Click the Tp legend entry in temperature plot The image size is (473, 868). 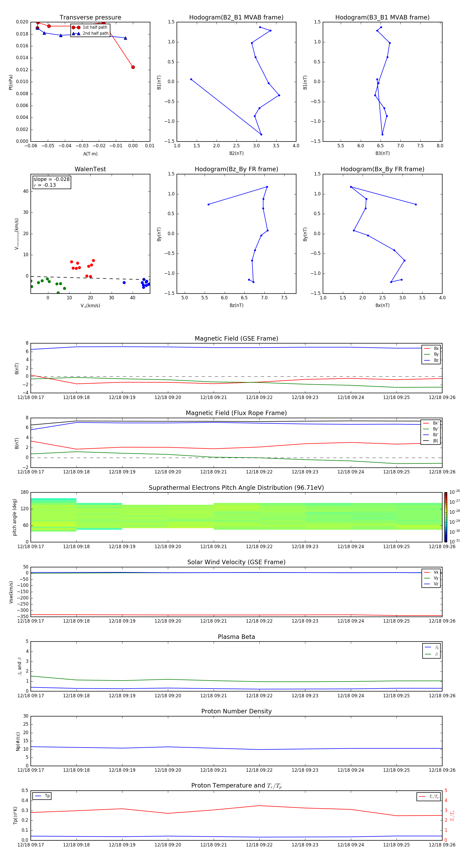click(42, 796)
